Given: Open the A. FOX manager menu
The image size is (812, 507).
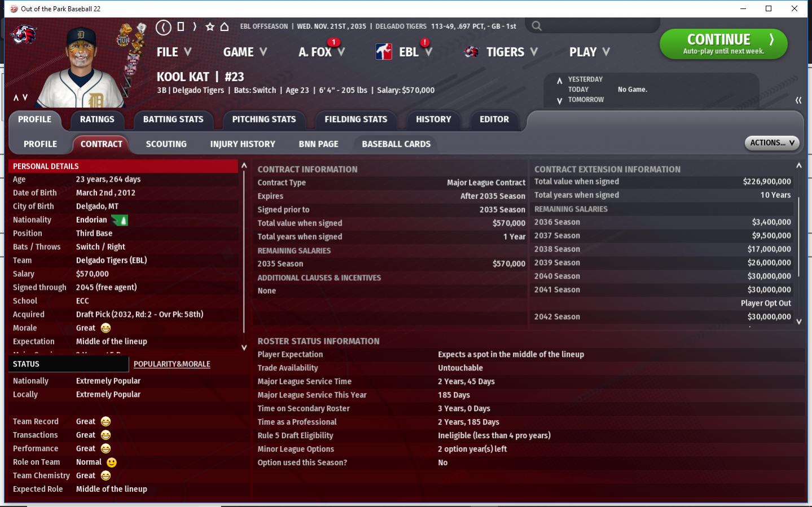Looking at the screenshot, I should tap(321, 52).
